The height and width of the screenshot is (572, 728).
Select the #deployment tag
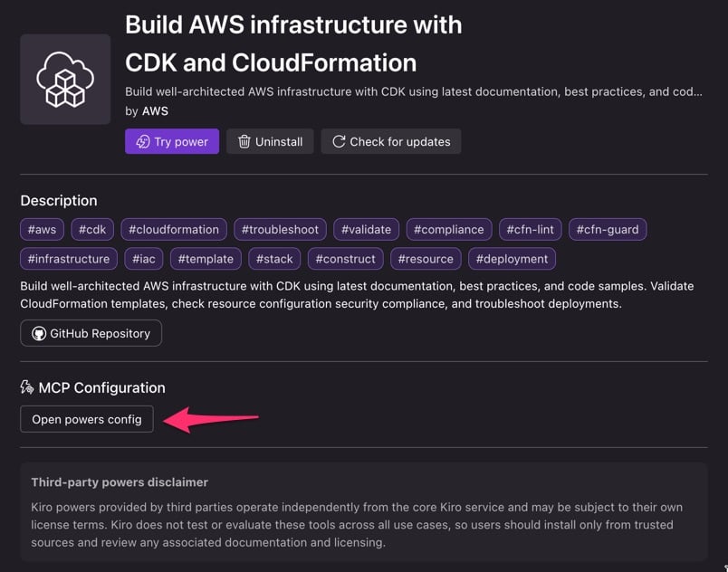(x=512, y=259)
